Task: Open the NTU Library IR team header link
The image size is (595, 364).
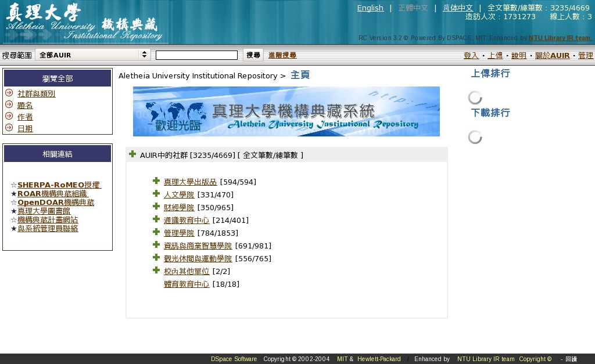Action: pos(560,38)
